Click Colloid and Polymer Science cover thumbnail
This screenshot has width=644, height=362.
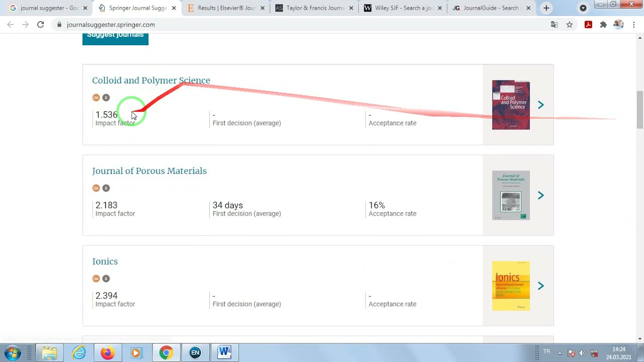[511, 105]
